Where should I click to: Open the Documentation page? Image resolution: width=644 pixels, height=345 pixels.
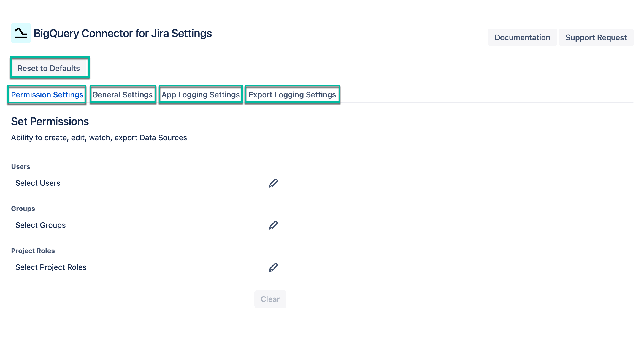pos(522,37)
